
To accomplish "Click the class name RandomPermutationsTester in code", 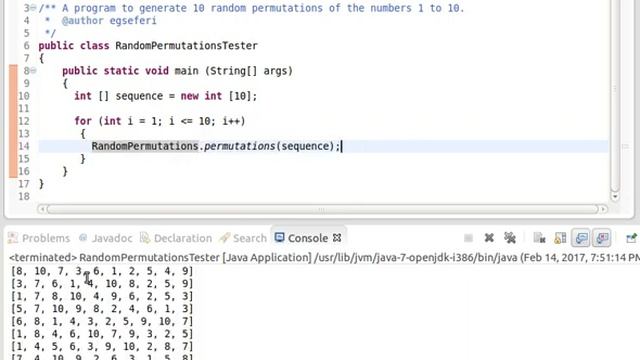I will tap(186, 46).
